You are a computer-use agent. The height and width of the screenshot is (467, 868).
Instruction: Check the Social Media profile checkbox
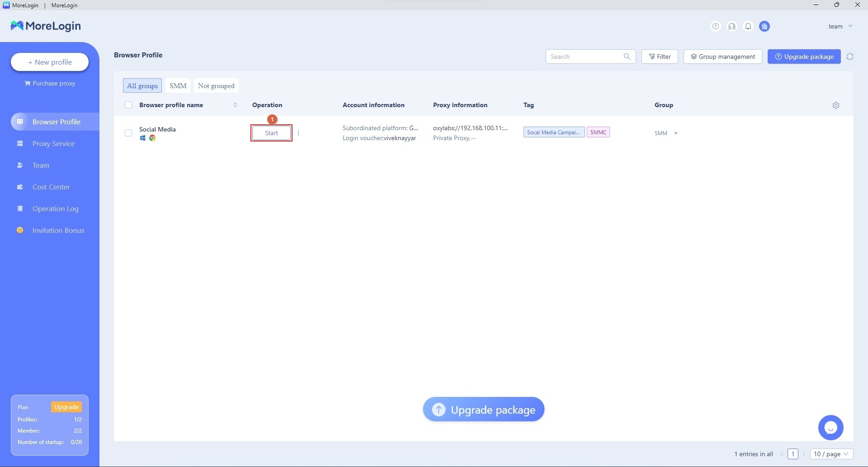[128, 133]
